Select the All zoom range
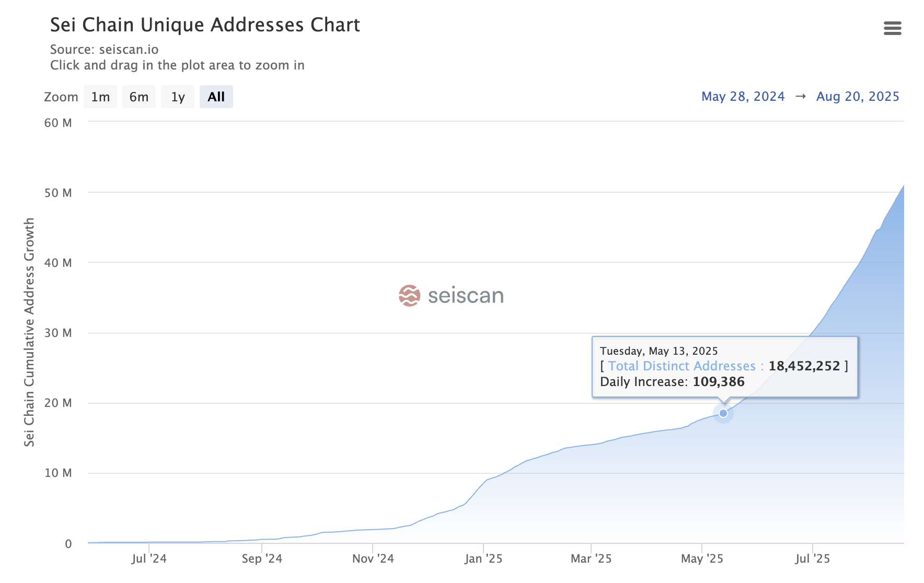This screenshot has height=583, width=924. coord(216,97)
